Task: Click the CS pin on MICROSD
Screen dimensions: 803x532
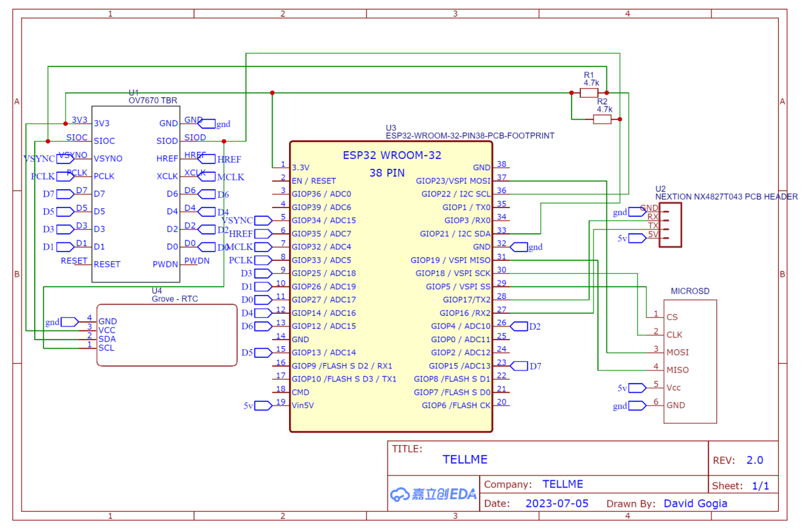Action: [x=672, y=317]
